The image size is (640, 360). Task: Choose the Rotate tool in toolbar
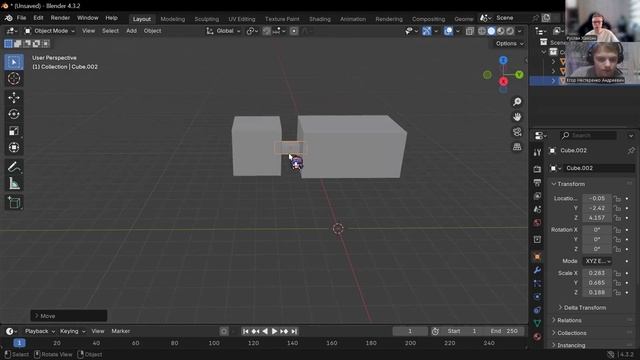(14, 114)
